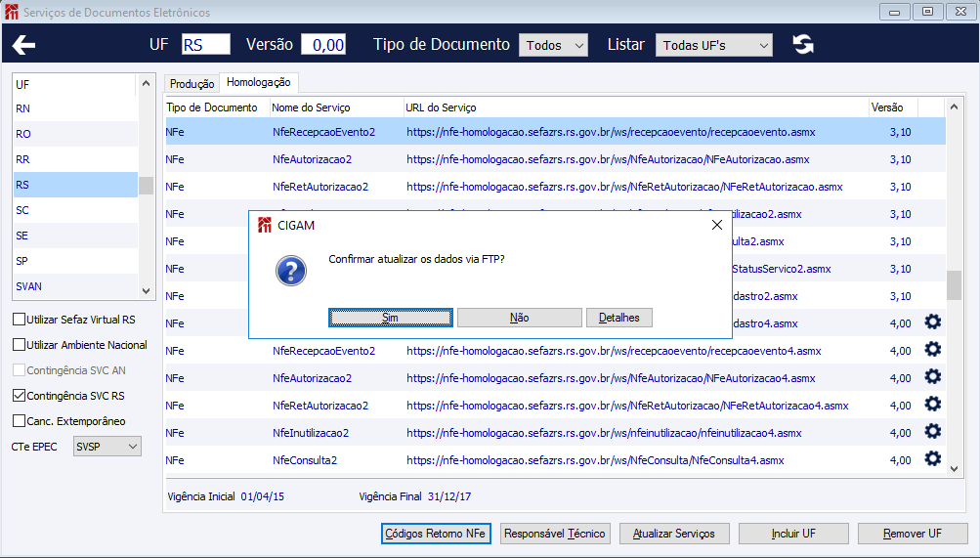The height and width of the screenshot is (558, 980).
Task: Open Listar Todas UF's dropdown
Action: click(714, 45)
